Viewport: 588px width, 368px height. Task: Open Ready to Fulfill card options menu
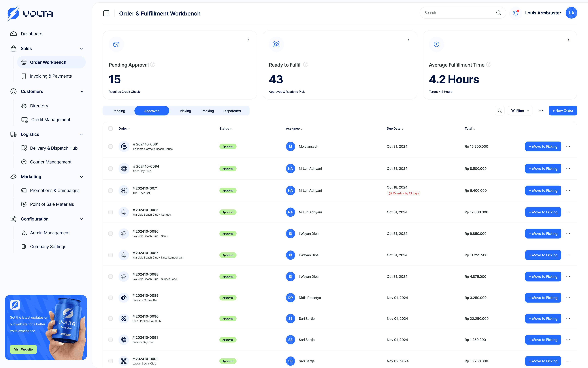pyautogui.click(x=408, y=39)
